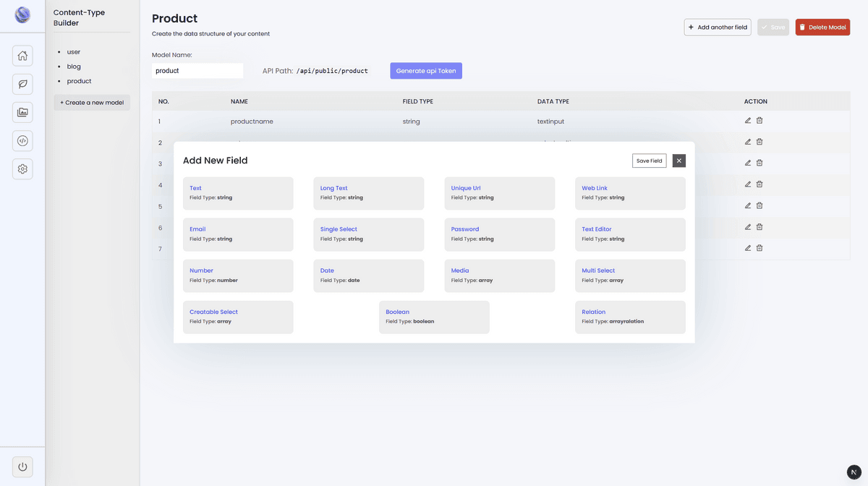Image resolution: width=868 pixels, height=486 pixels.
Task: Click edit pencil in row 2
Action: 748,142
